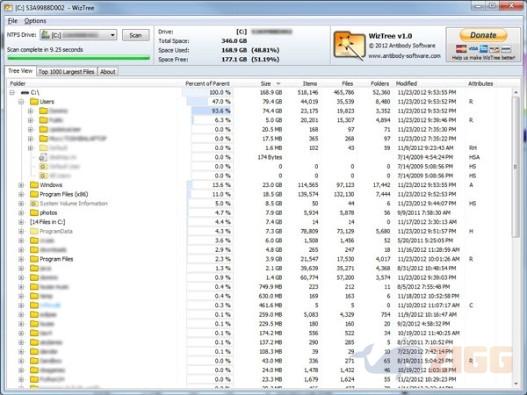Select the System Volume Information icon
The width and height of the screenshot is (527, 395).
[x=34, y=203]
